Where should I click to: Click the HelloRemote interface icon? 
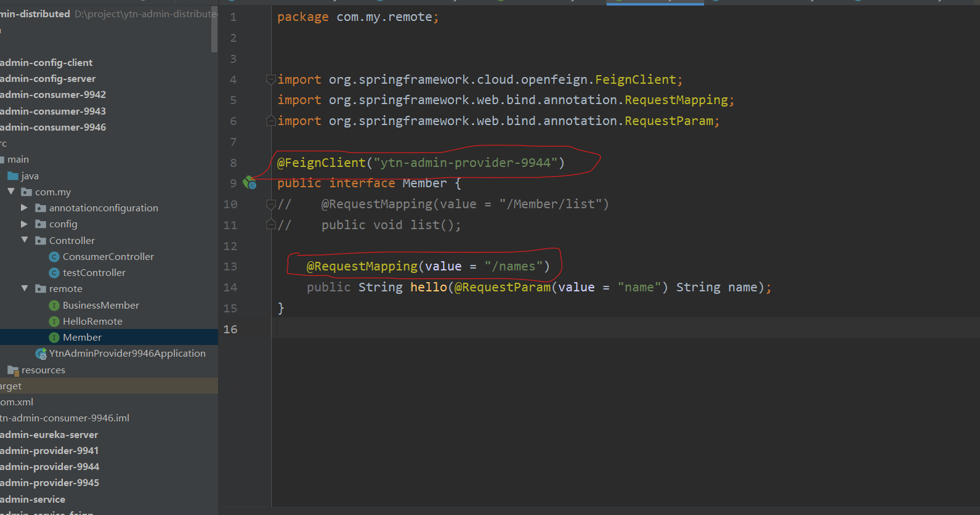(54, 321)
